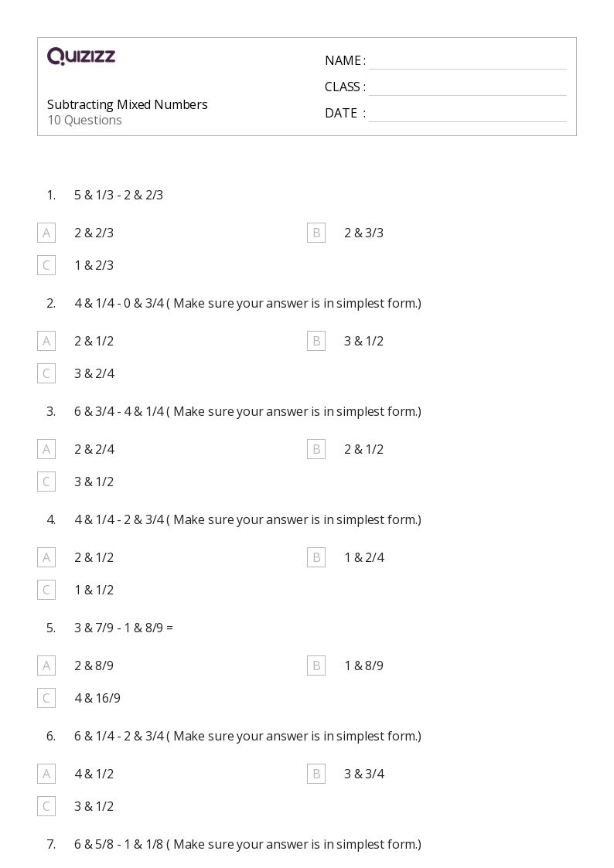Mark option B '3 & 1/2' for question 2

click(316, 341)
